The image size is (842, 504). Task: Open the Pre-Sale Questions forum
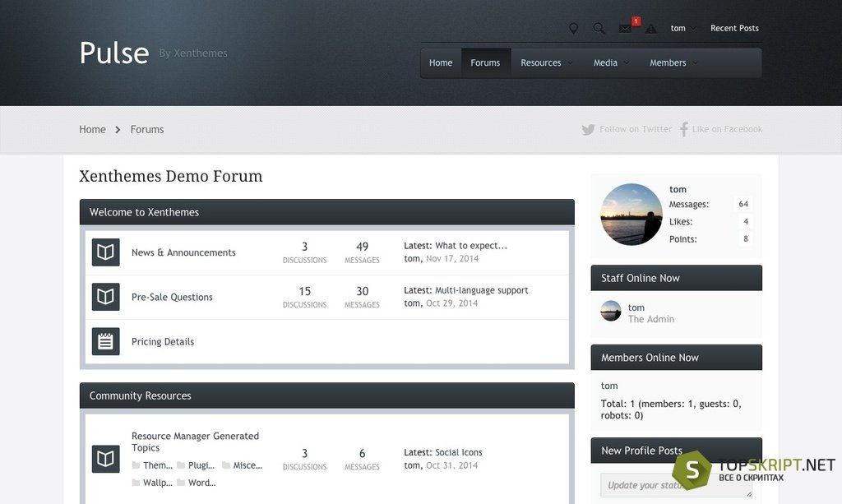point(172,297)
